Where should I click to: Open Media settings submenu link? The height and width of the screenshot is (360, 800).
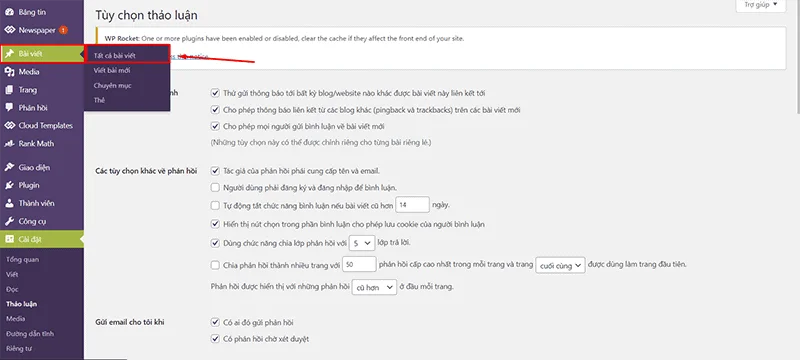[x=16, y=319]
